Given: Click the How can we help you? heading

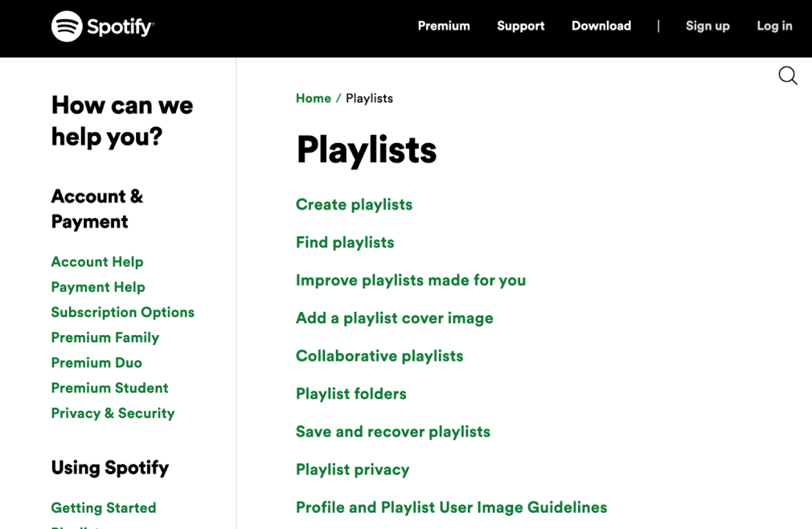Looking at the screenshot, I should [122, 121].
